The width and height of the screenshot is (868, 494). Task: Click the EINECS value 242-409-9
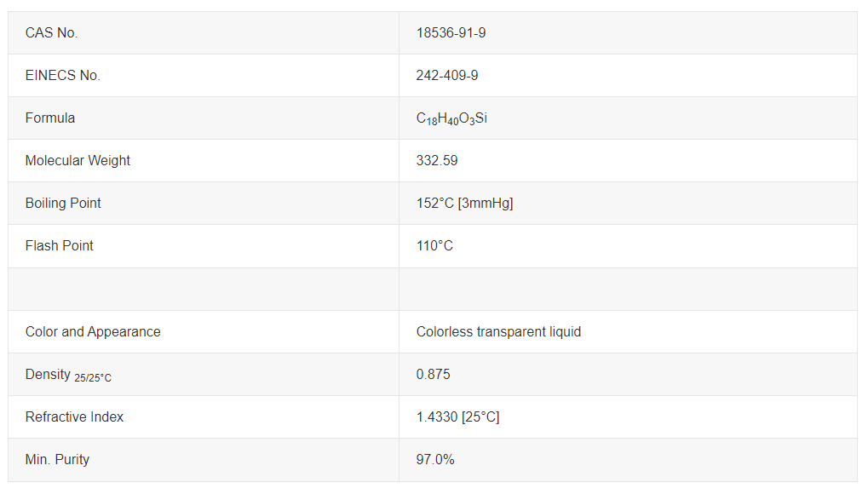446,75
